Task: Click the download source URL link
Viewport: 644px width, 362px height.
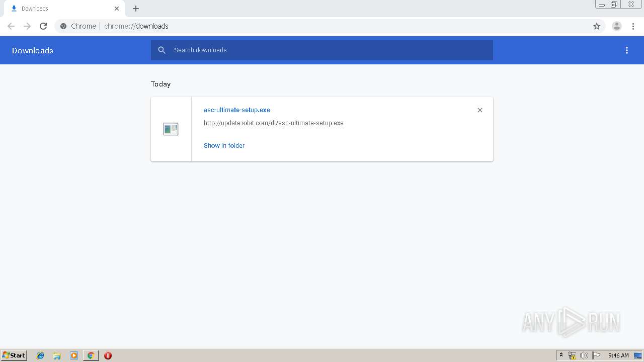Action: pyautogui.click(x=274, y=123)
